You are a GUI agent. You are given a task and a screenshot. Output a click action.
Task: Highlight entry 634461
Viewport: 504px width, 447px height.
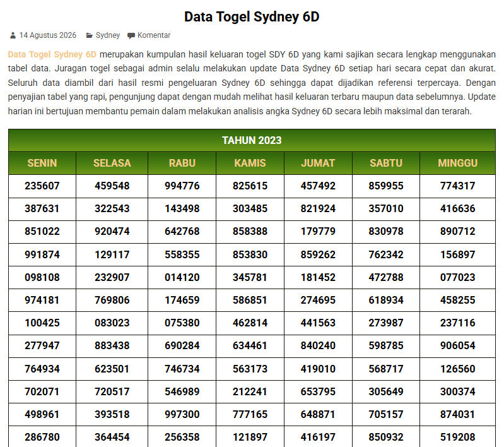click(250, 346)
